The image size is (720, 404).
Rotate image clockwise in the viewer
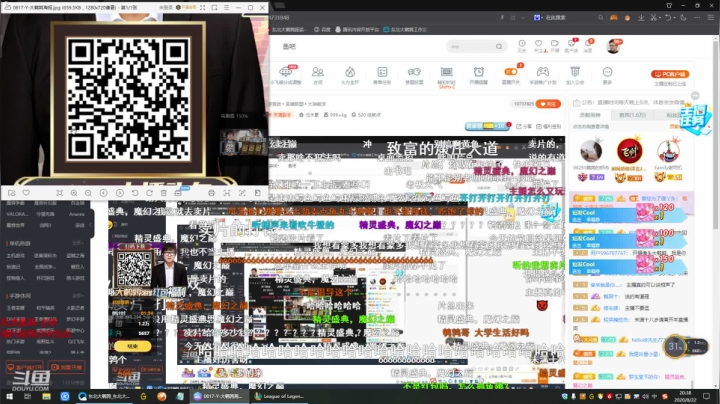(149, 193)
